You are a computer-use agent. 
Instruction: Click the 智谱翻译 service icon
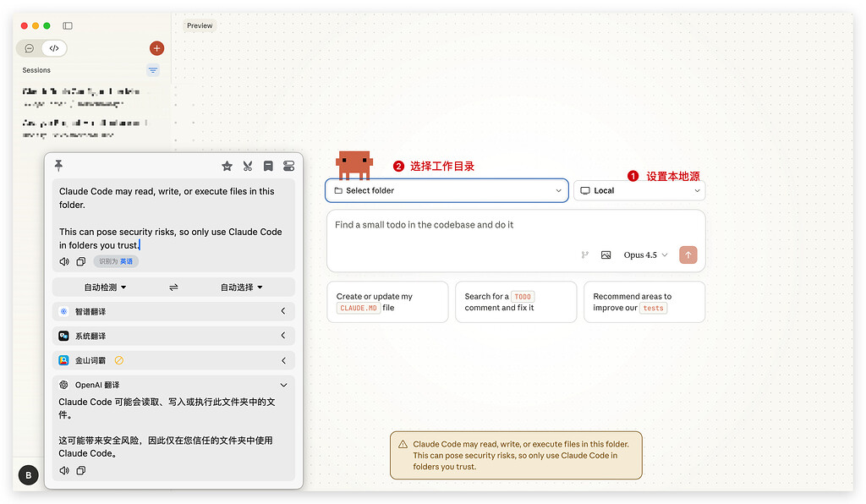point(63,311)
